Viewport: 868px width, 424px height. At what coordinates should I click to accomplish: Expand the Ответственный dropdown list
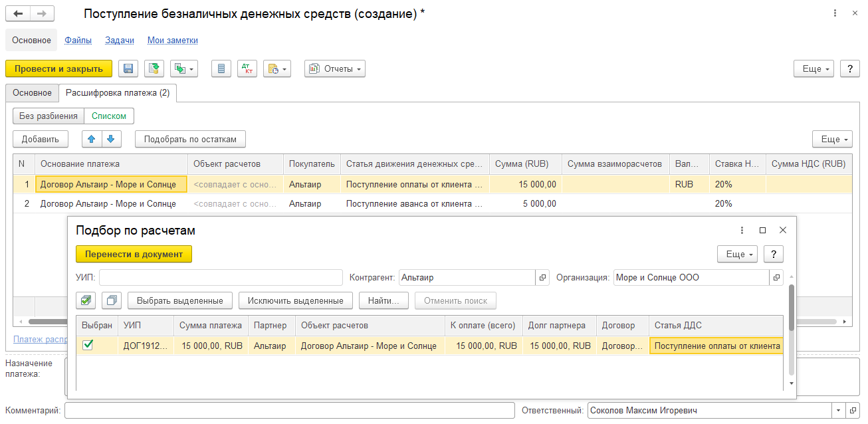tap(838, 411)
